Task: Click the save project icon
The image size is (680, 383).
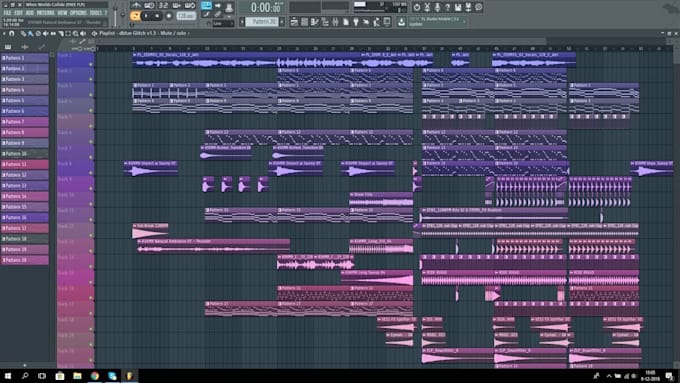Action: (458, 7)
